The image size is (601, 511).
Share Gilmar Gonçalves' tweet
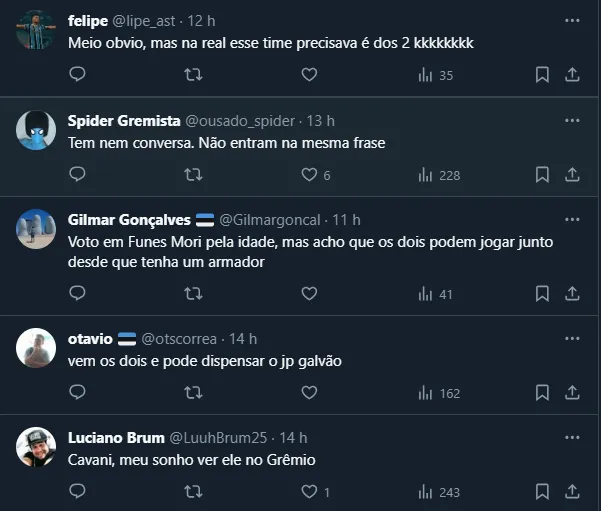point(572,294)
